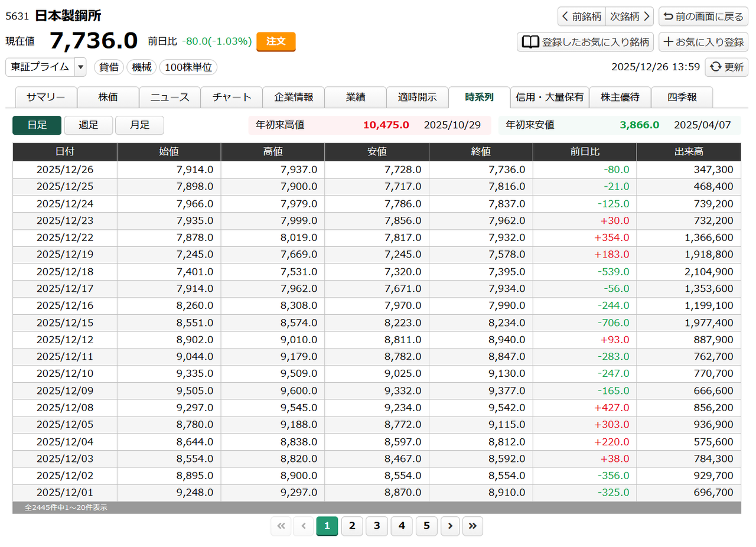
Task: Click the 貸借 tag label
Action: click(109, 67)
